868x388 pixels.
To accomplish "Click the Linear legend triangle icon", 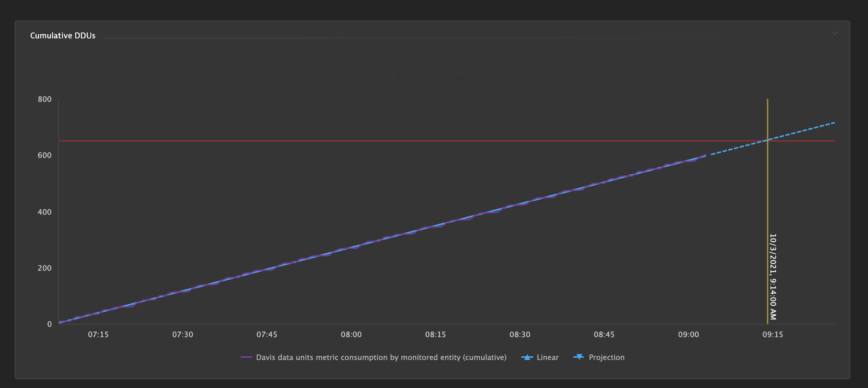I will coord(527,357).
